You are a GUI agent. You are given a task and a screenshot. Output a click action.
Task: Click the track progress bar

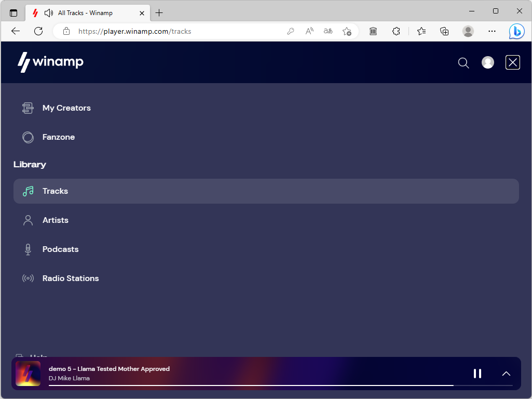pos(280,385)
